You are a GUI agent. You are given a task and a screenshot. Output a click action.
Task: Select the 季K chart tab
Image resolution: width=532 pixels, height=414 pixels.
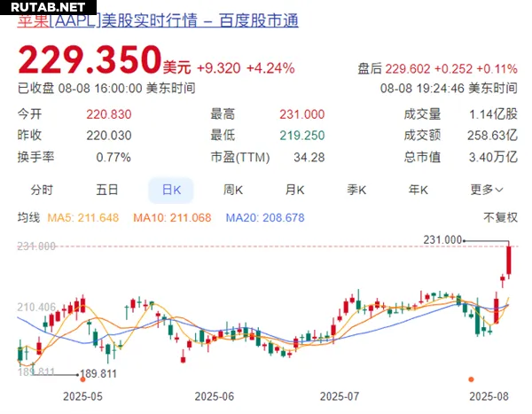356,190
